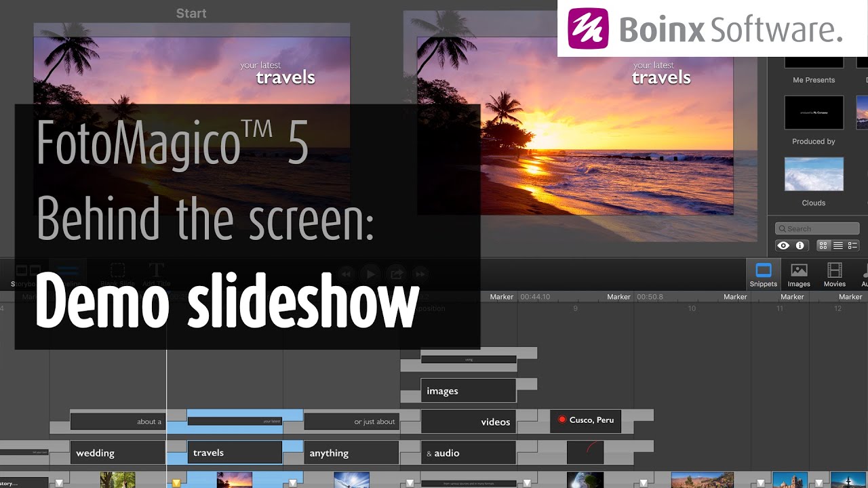This screenshot has width=868, height=488.
Task: Click transition marker after the sky slide
Action: point(410,483)
